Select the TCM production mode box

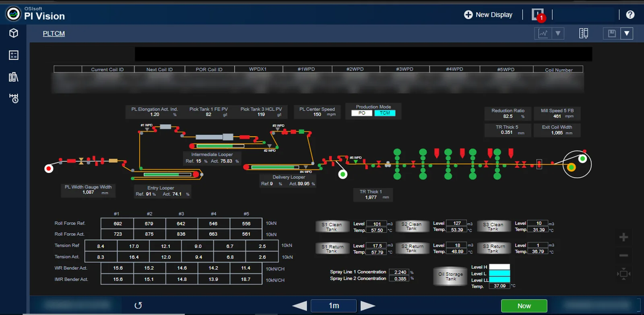click(385, 113)
